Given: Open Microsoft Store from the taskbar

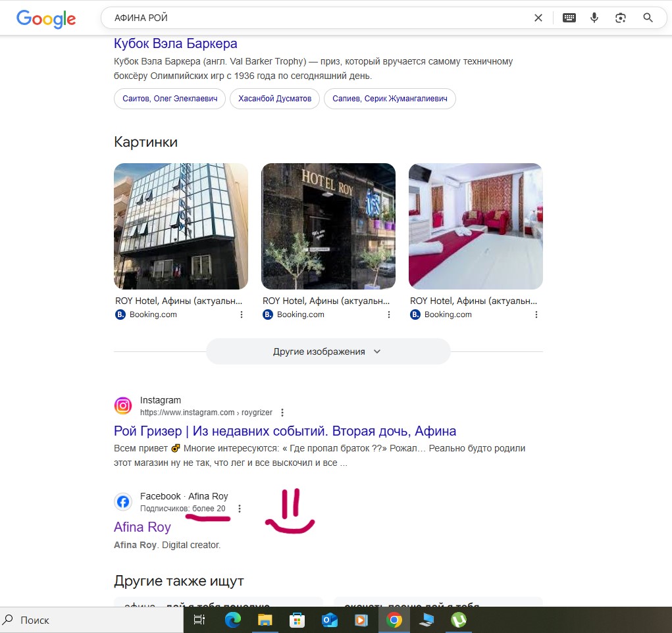Looking at the screenshot, I should pyautogui.click(x=297, y=620).
